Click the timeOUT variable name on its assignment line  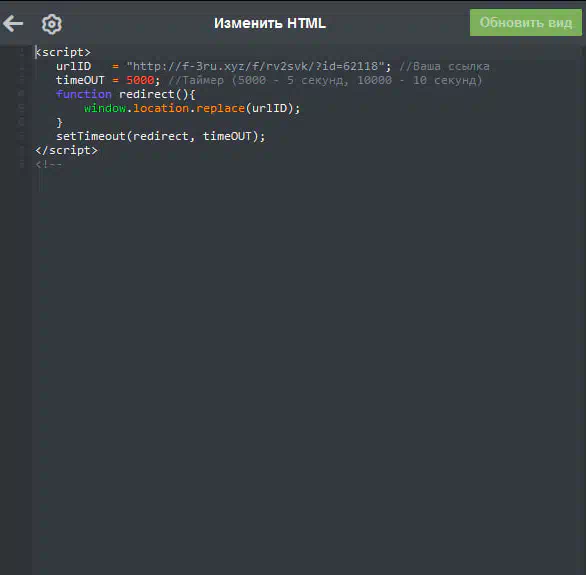[80, 80]
